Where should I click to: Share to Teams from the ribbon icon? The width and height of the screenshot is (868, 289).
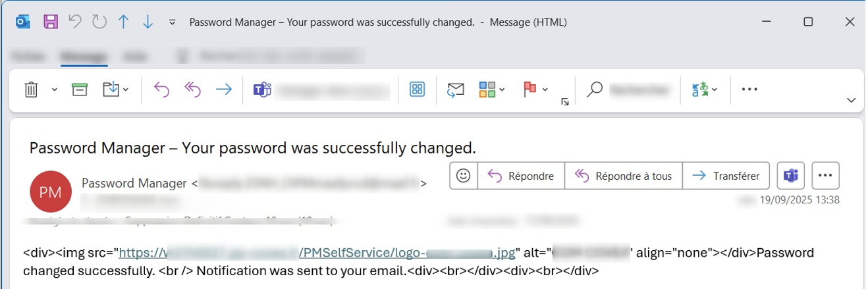tap(262, 90)
